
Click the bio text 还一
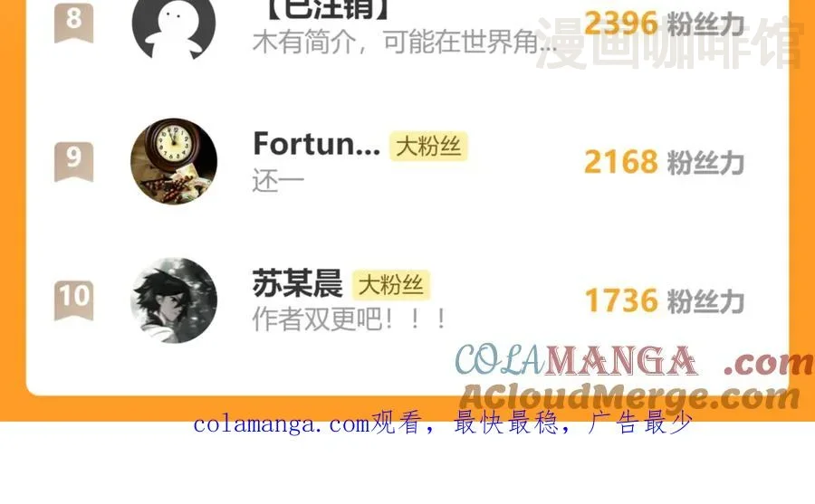pyautogui.click(x=278, y=182)
